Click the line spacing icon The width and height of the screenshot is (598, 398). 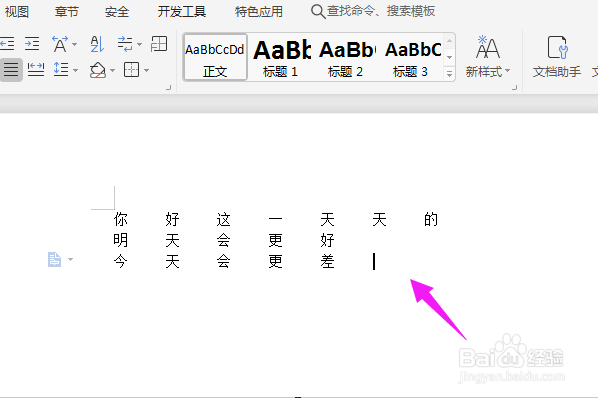(61, 70)
